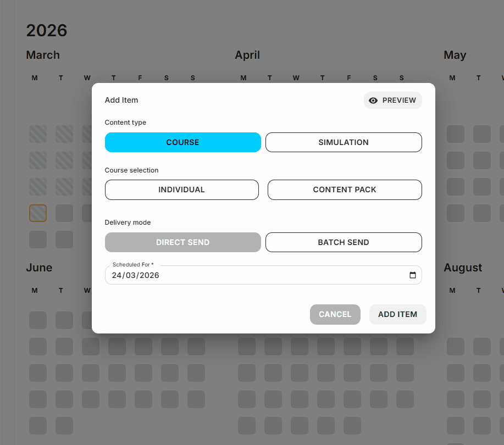Click the August month heading
Image resolution: width=504 pixels, height=445 pixels.
coord(463,268)
